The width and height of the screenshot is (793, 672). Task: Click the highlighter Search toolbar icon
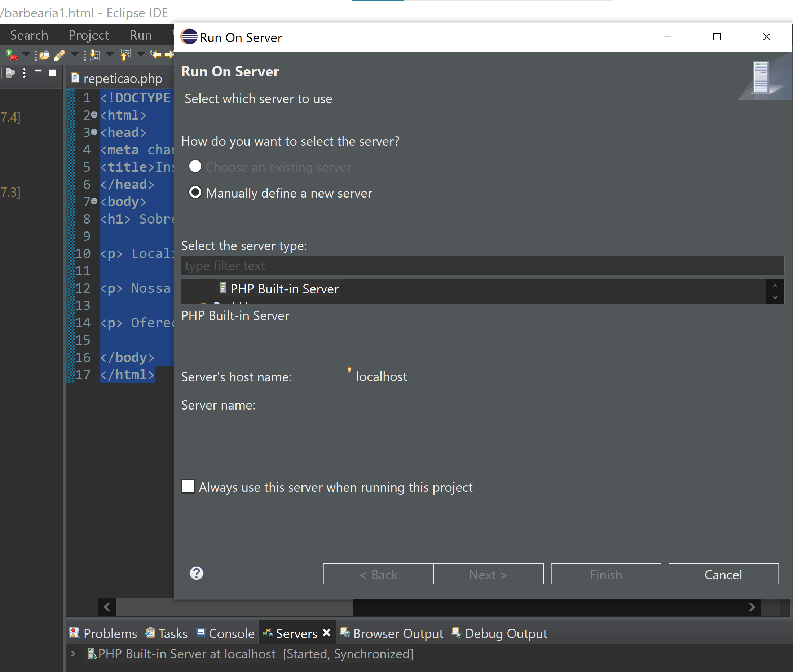(x=60, y=55)
